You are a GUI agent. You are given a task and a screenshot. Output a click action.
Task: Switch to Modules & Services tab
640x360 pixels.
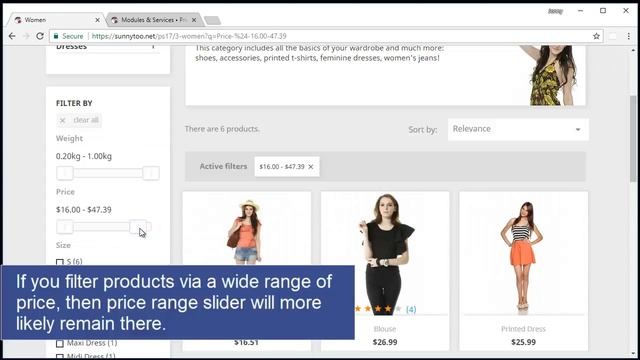[x=154, y=20]
